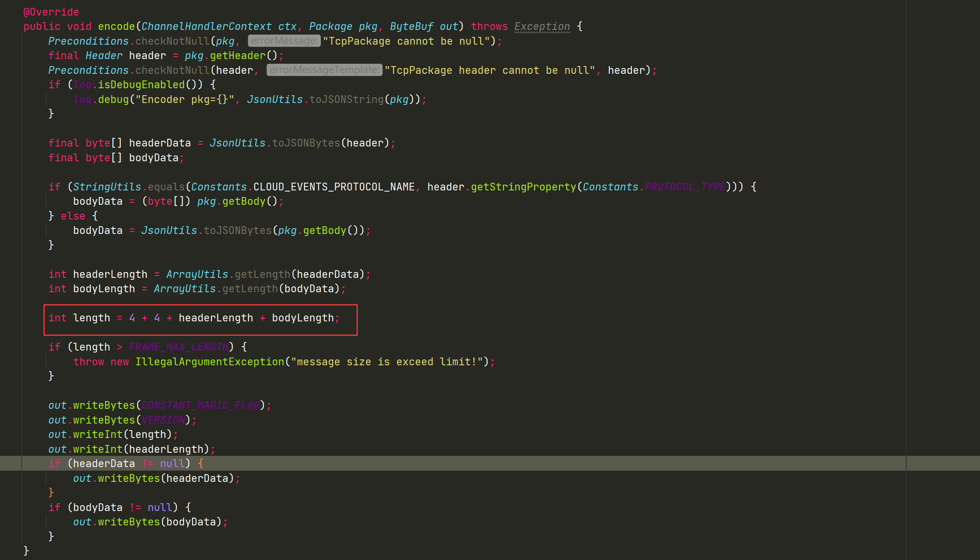Click null on the highlighted headerData line

[x=172, y=464]
